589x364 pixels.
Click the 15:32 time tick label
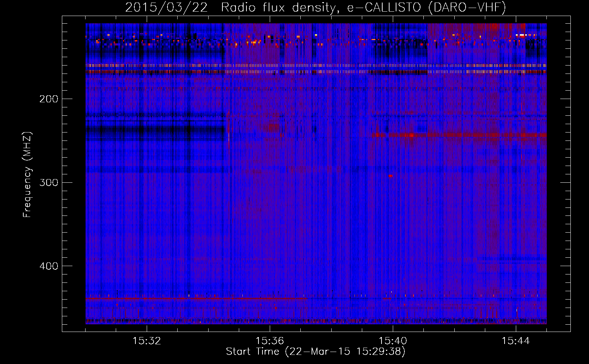pos(147,341)
